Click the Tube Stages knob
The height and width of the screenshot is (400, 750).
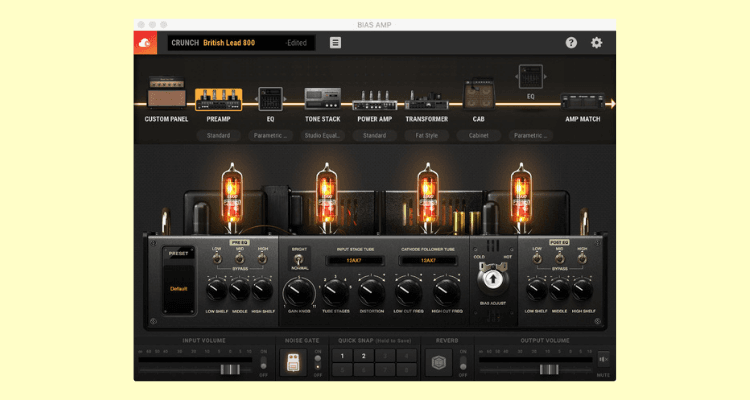(335, 292)
